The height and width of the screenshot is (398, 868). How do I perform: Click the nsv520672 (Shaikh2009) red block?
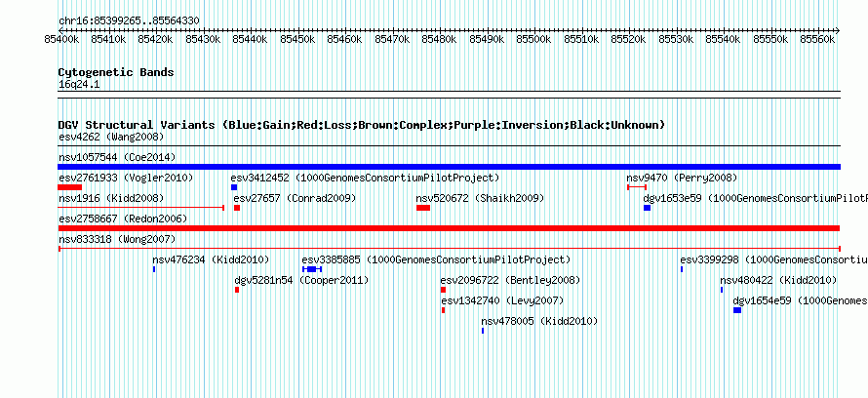pos(423,208)
